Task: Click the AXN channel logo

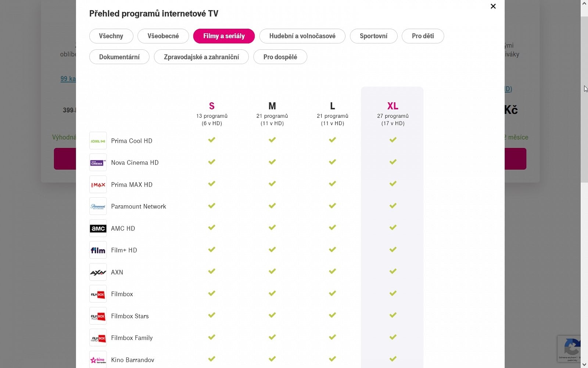Action: (x=98, y=272)
